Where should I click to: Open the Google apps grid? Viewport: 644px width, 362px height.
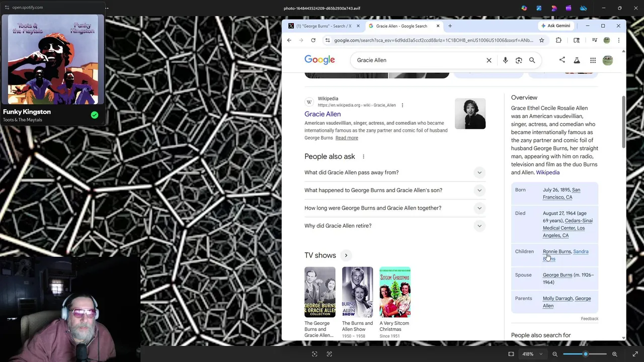point(593,60)
